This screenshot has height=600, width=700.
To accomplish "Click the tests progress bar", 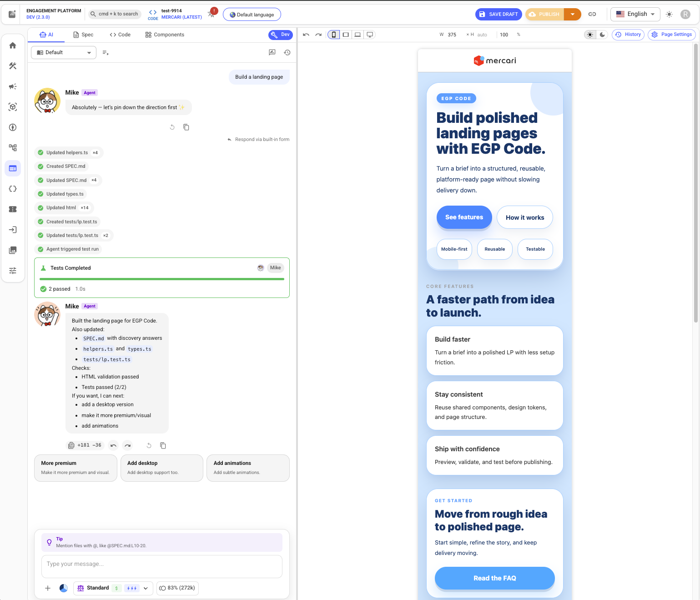I will (162, 279).
